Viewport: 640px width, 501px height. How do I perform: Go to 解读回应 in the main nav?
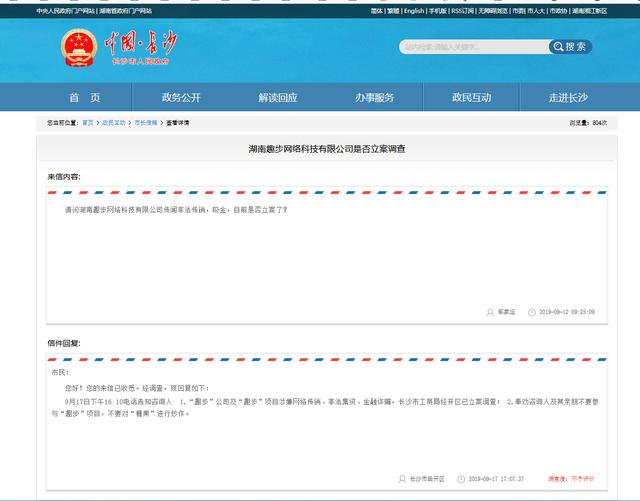[x=277, y=97]
